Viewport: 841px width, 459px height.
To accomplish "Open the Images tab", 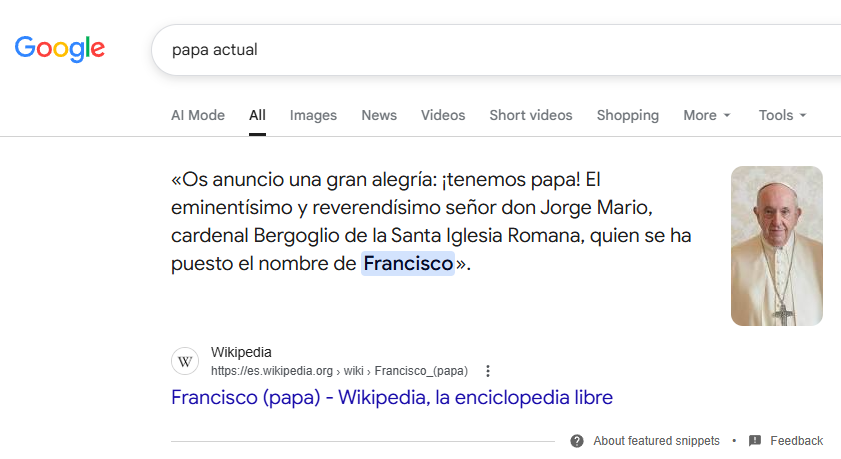I will [313, 115].
